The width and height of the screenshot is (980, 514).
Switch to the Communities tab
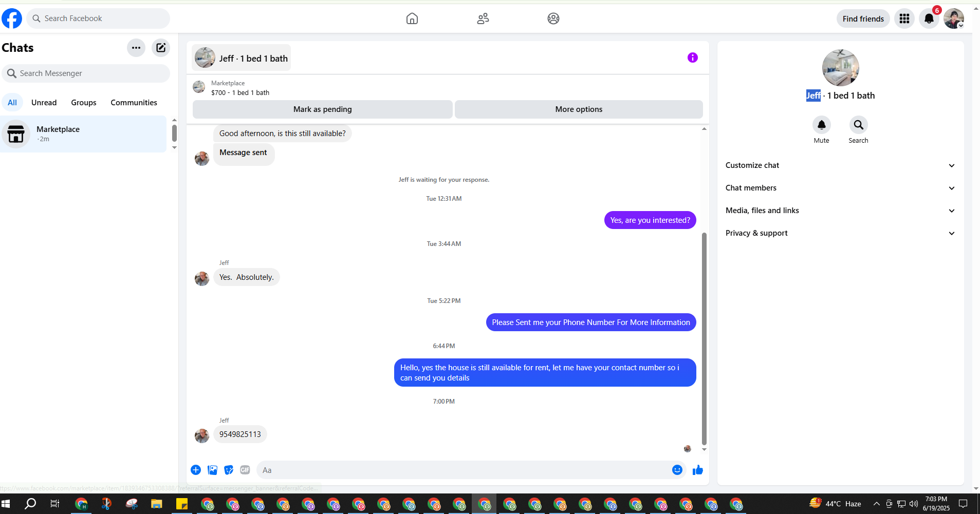[134, 103]
